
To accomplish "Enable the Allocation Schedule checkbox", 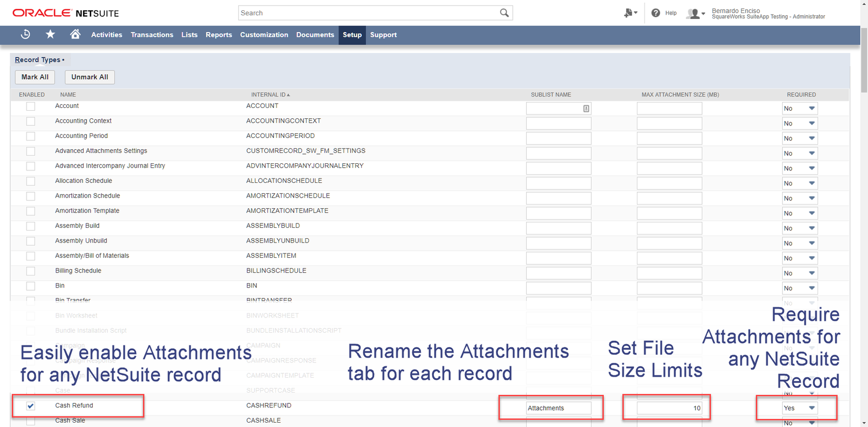I will pyautogui.click(x=30, y=181).
